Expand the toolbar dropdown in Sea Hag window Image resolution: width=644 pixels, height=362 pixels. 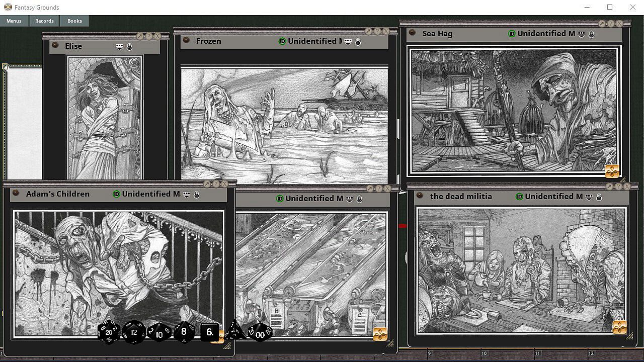(581, 34)
